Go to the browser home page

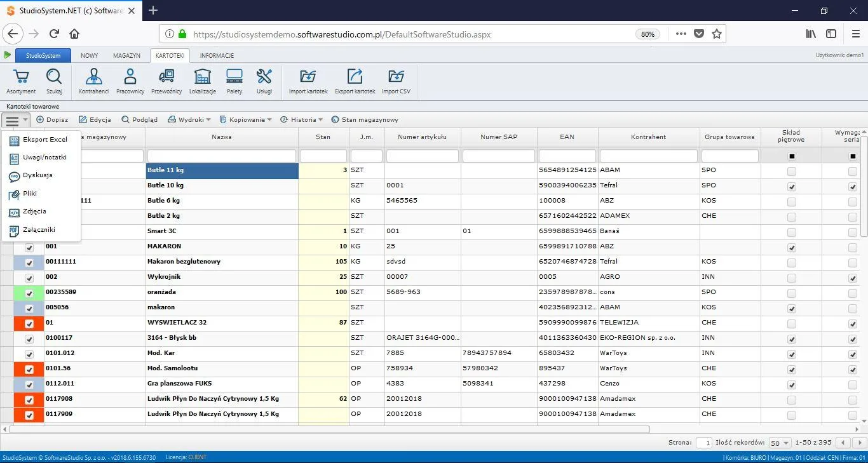pos(74,34)
